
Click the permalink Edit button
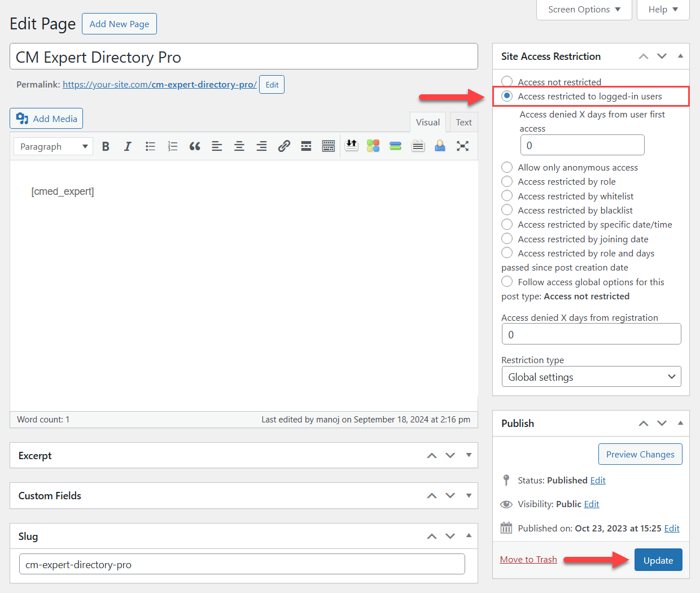pos(272,85)
